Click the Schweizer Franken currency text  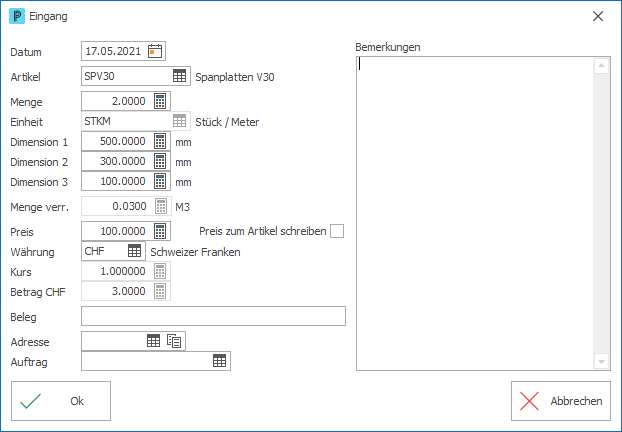pyautogui.click(x=195, y=252)
